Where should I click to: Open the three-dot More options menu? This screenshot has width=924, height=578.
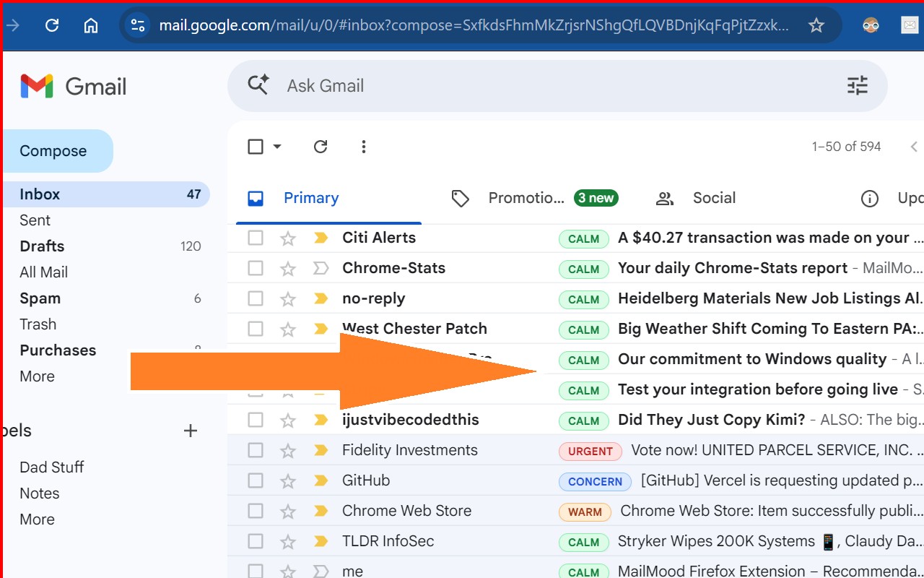364,147
